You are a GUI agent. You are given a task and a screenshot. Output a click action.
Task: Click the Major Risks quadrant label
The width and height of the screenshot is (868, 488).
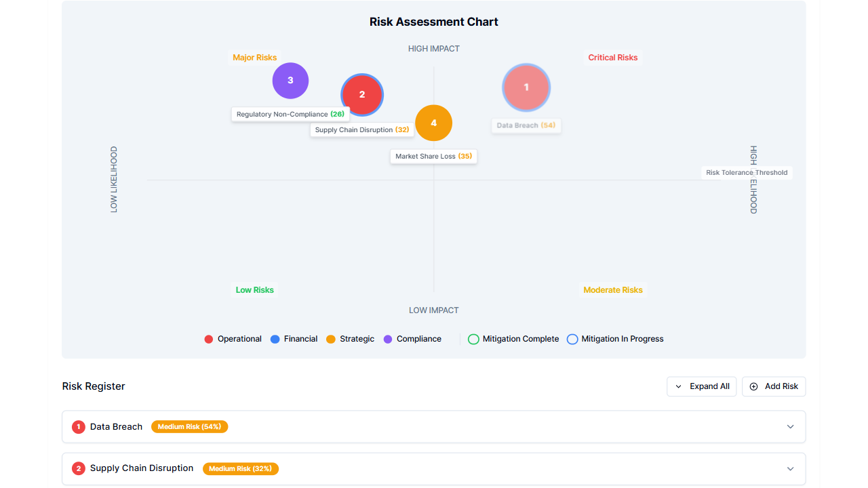pyautogui.click(x=254, y=58)
